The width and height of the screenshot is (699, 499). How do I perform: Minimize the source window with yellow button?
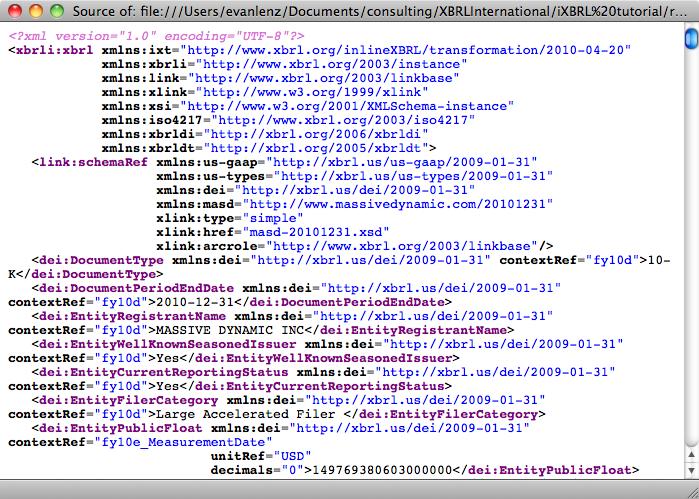(x=36, y=10)
